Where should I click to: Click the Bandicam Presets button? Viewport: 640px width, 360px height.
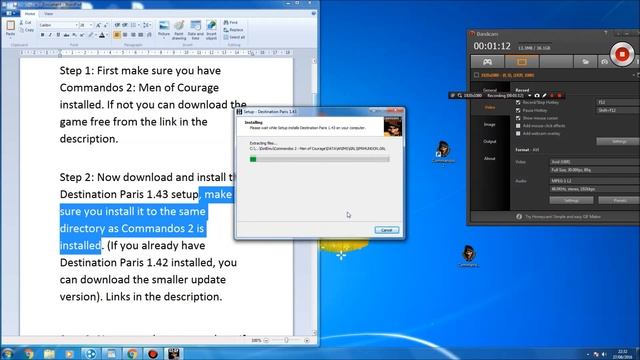click(619, 200)
